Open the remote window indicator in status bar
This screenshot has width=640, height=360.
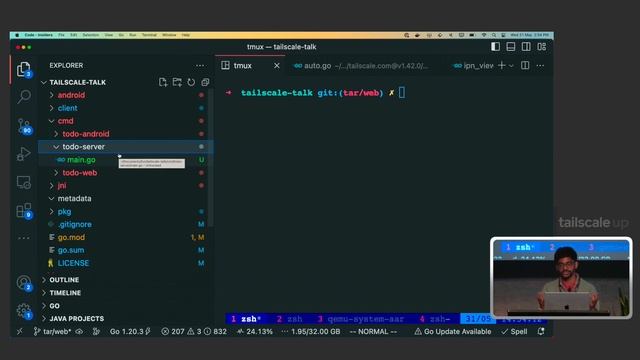[20, 331]
